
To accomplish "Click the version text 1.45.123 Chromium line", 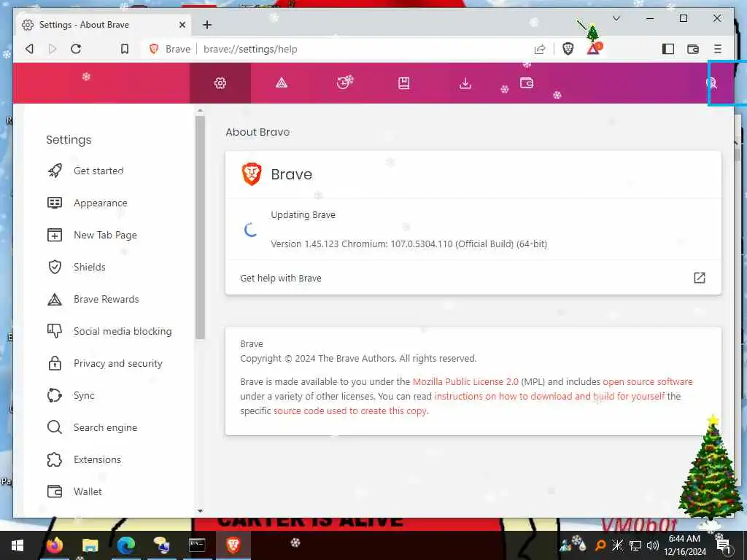I will [409, 244].
